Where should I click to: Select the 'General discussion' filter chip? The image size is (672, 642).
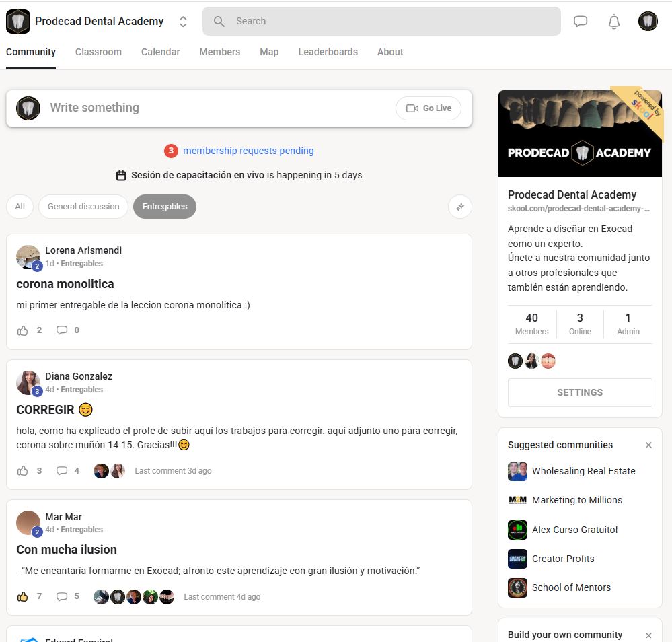[83, 207]
